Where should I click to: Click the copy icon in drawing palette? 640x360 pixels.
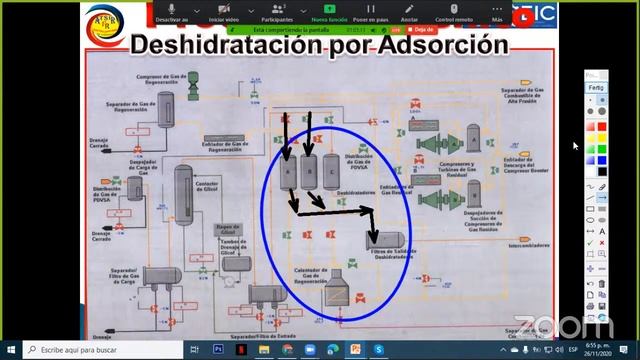602,294
